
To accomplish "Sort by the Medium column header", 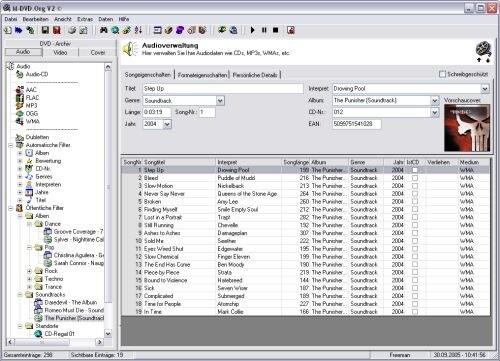I will 474,162.
